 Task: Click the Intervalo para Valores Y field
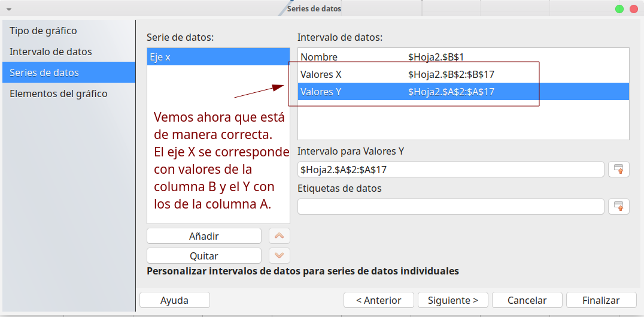[451, 169]
